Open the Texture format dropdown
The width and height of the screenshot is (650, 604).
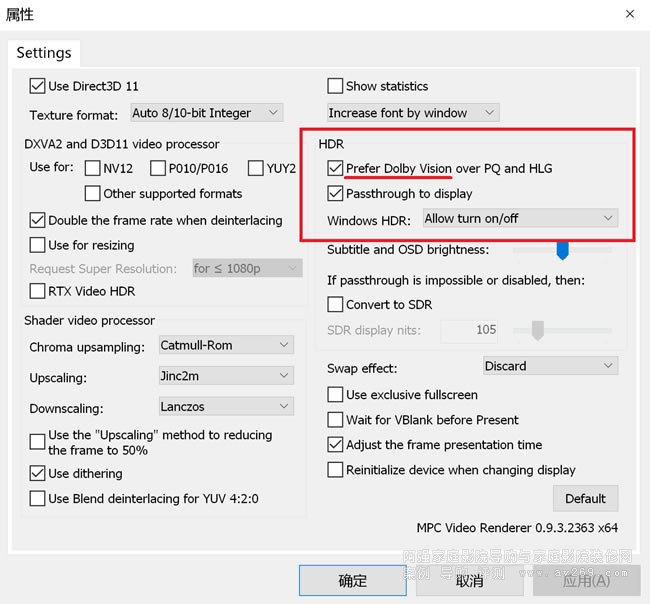[205, 113]
